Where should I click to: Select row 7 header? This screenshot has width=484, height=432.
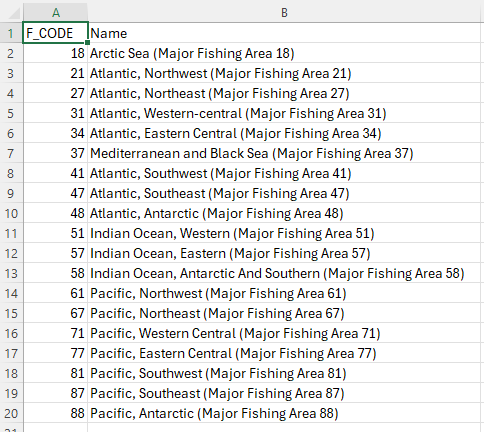coord(11,153)
